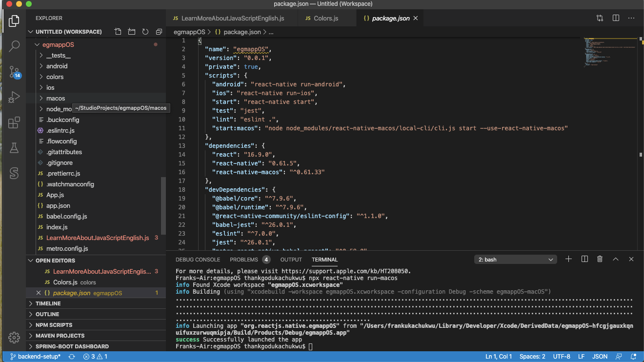Open the Search view
This screenshot has width=644, height=362.
[14, 47]
